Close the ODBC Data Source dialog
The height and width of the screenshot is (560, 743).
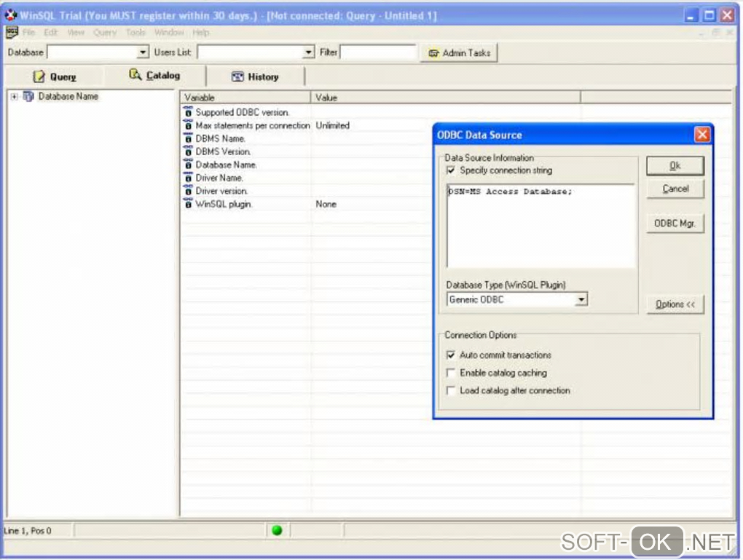701,135
